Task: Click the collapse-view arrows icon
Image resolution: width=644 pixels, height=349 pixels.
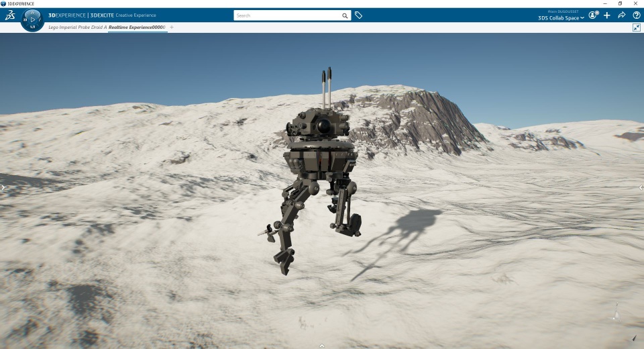Action: pyautogui.click(x=637, y=28)
